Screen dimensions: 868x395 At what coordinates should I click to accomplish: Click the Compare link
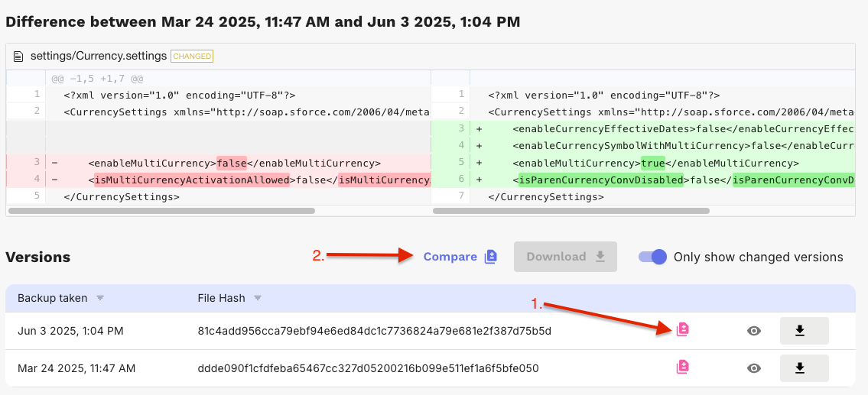[x=450, y=257]
